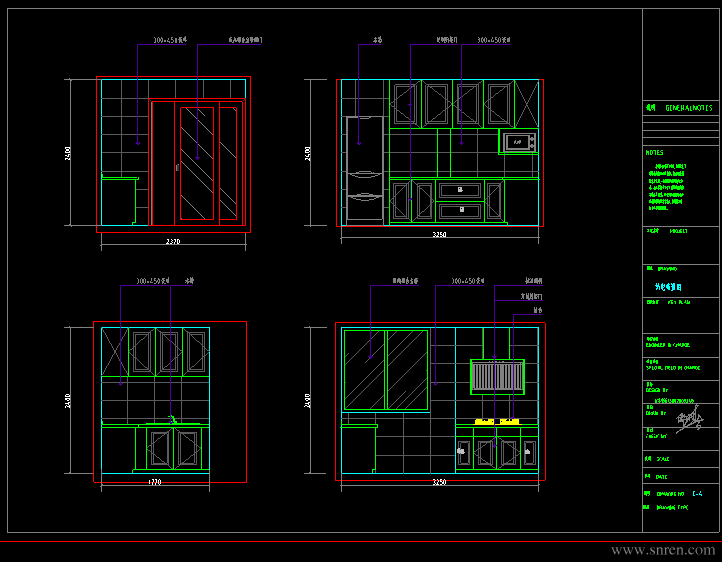Select the left pane of the hatched window
The image size is (722, 562).
[364, 370]
